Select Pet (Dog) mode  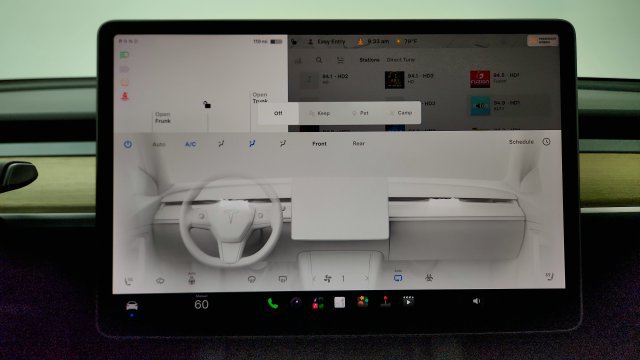(360, 113)
